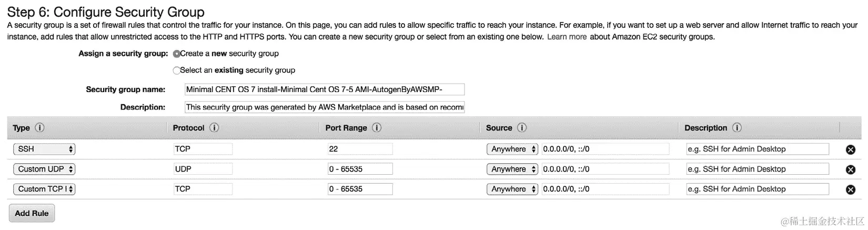Click the UDP rule port range field

pos(360,169)
